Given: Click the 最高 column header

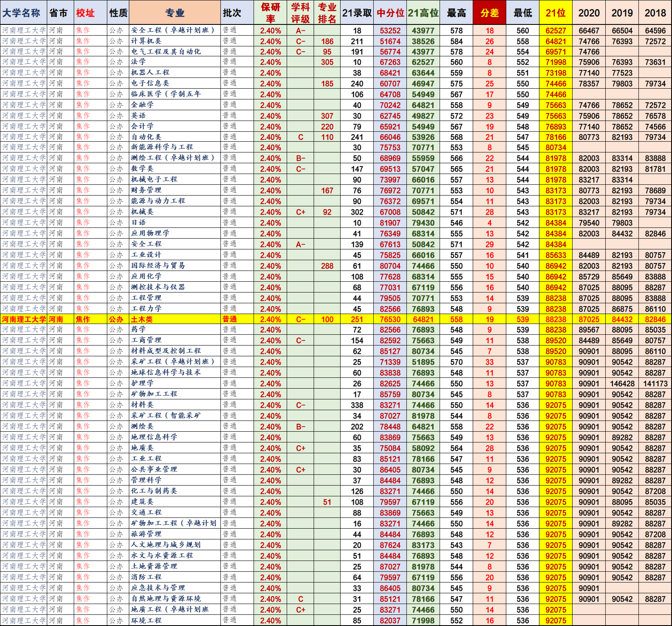Looking at the screenshot, I should point(457,13).
